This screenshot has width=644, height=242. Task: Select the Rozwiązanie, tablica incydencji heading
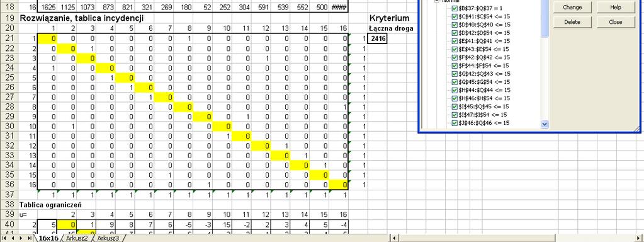(82, 18)
